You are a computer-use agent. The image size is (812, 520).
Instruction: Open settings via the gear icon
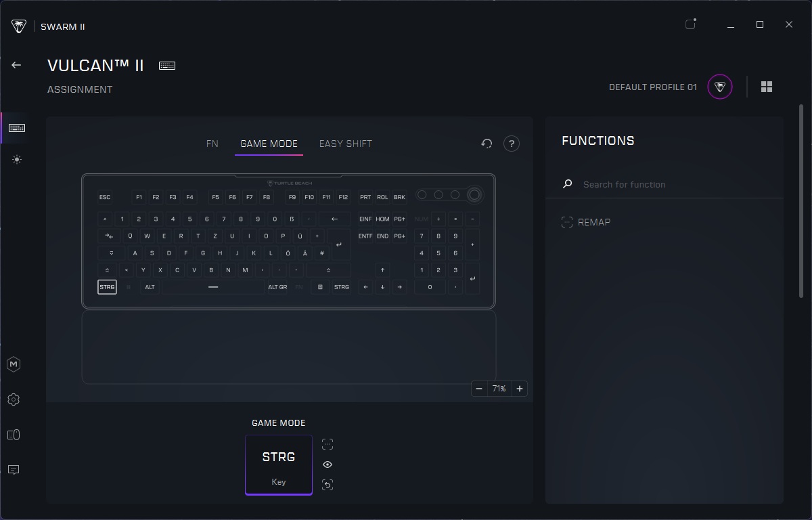(14, 399)
